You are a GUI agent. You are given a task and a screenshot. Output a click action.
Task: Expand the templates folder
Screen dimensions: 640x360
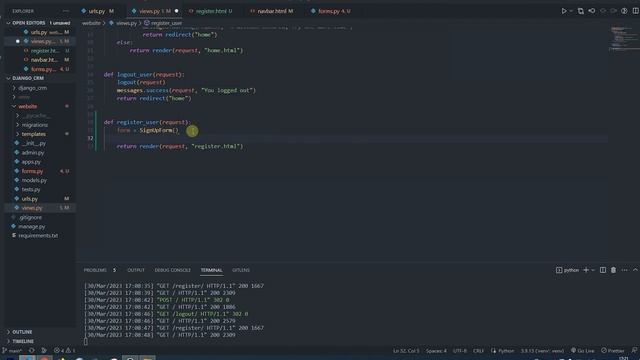[x=33, y=134]
